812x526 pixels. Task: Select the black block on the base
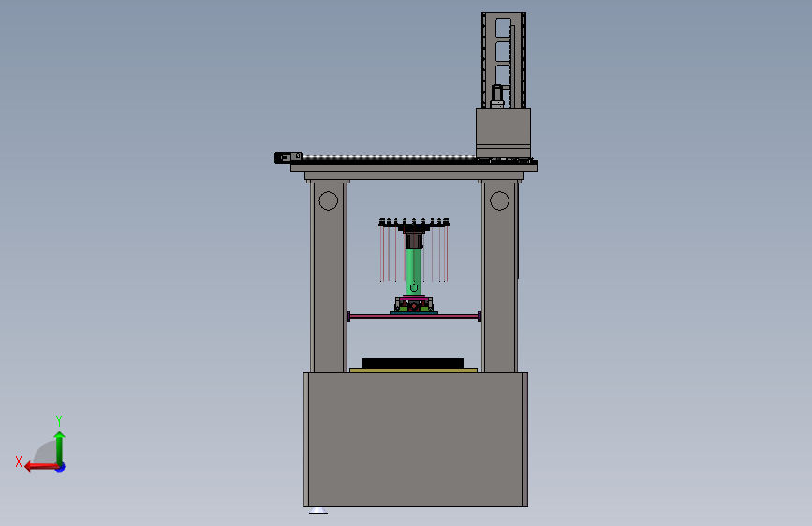click(x=413, y=363)
